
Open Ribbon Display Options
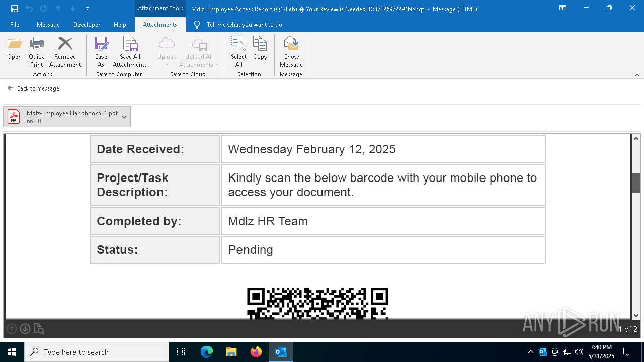coord(563,8)
